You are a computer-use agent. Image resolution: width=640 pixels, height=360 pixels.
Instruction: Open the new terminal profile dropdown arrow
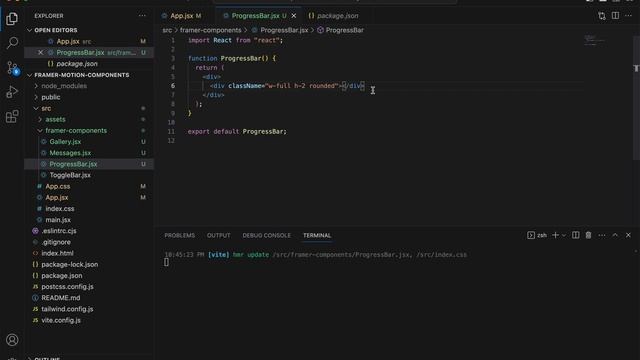pos(564,235)
